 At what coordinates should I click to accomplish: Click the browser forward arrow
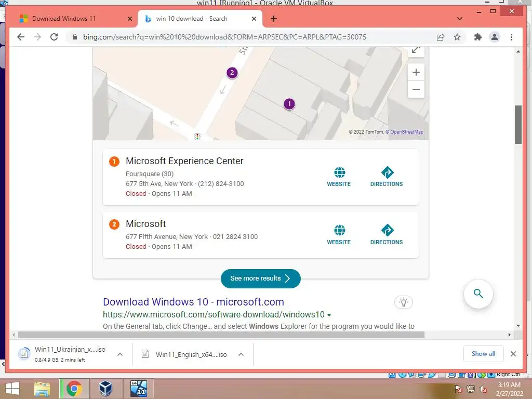coord(37,37)
